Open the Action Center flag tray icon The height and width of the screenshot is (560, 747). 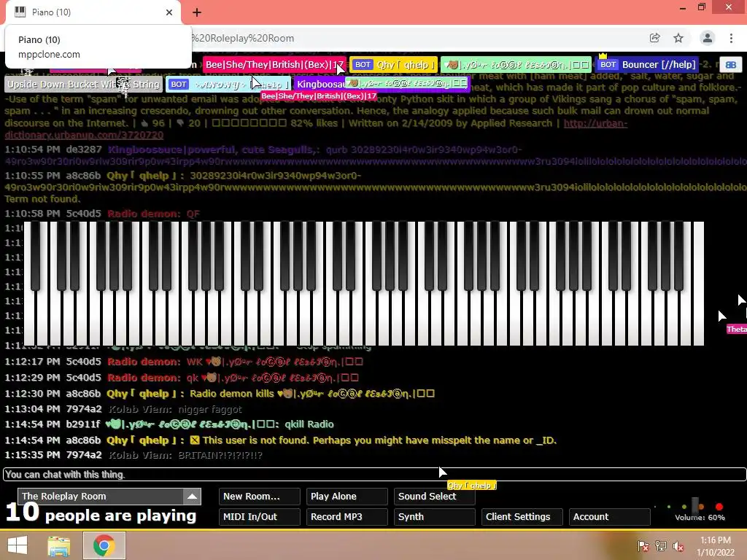643,545
